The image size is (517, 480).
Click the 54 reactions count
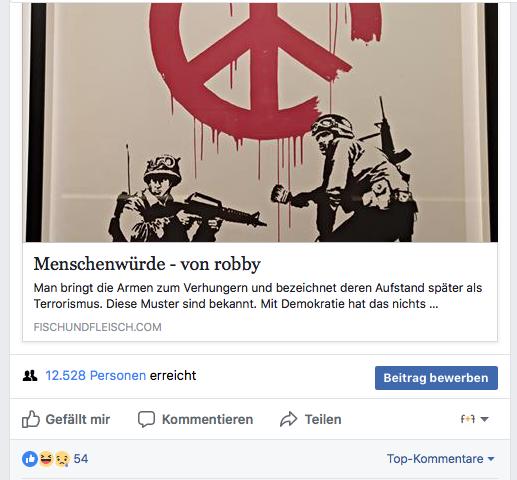tap(81, 459)
